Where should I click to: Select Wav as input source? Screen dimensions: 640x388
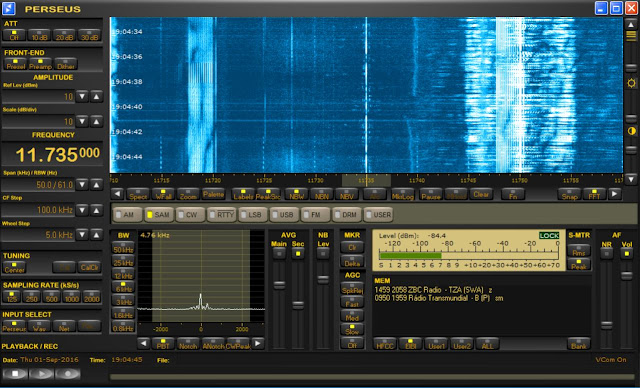click(39, 326)
